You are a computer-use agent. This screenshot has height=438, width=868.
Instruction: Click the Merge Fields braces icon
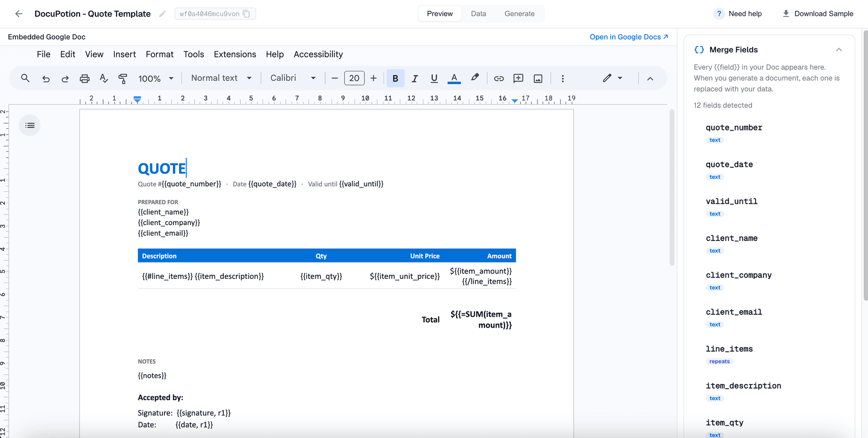coord(699,50)
